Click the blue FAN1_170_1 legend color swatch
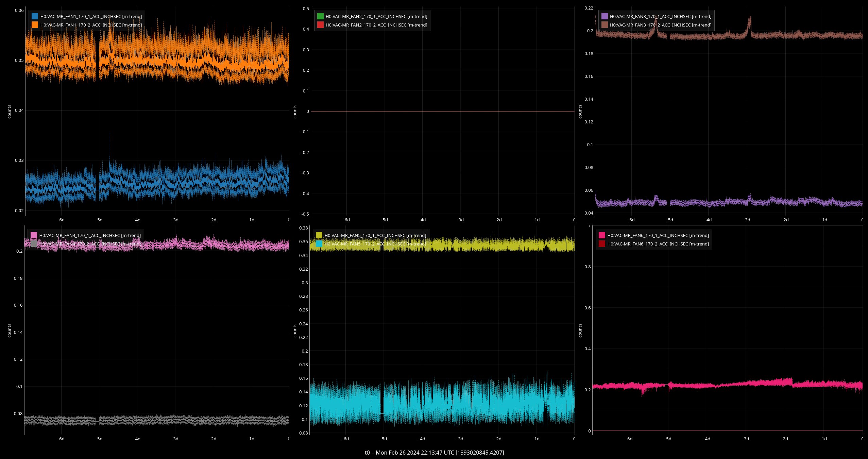Screen dimensions: 868x459 (x=35, y=16)
